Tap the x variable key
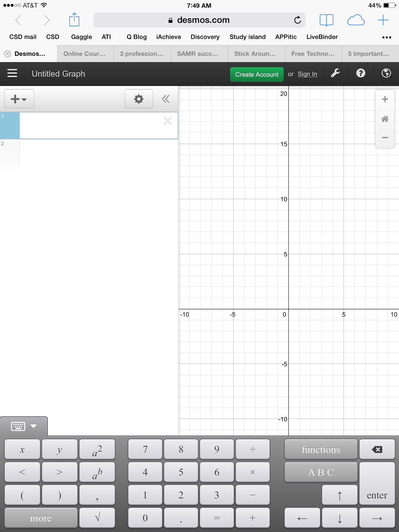Image resolution: width=399 pixels, height=532 pixels. 22,450
